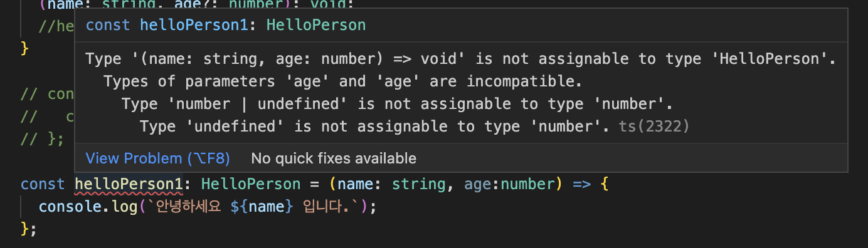The width and height of the screenshot is (868, 248).
Task: Click the closing brace and semicolon line
Action: tap(29, 229)
